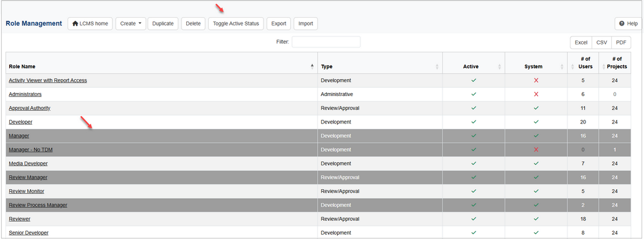Click Active checkmark in Review Process Manager row
This screenshot has width=644, height=239.
474,205
